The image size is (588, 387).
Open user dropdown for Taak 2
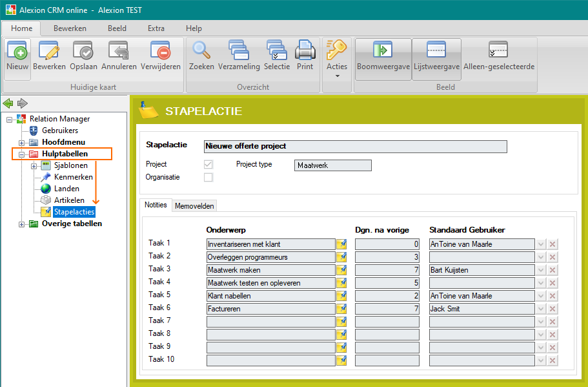click(x=541, y=257)
